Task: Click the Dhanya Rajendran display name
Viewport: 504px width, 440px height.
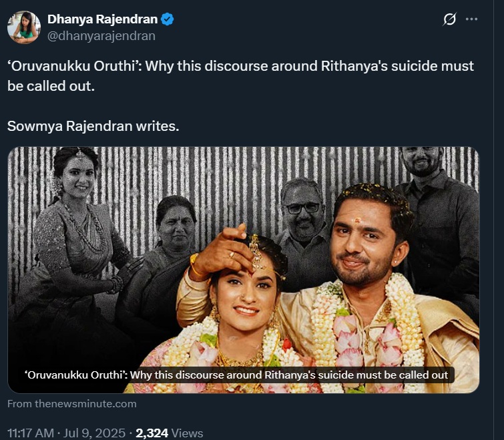Action: click(102, 19)
